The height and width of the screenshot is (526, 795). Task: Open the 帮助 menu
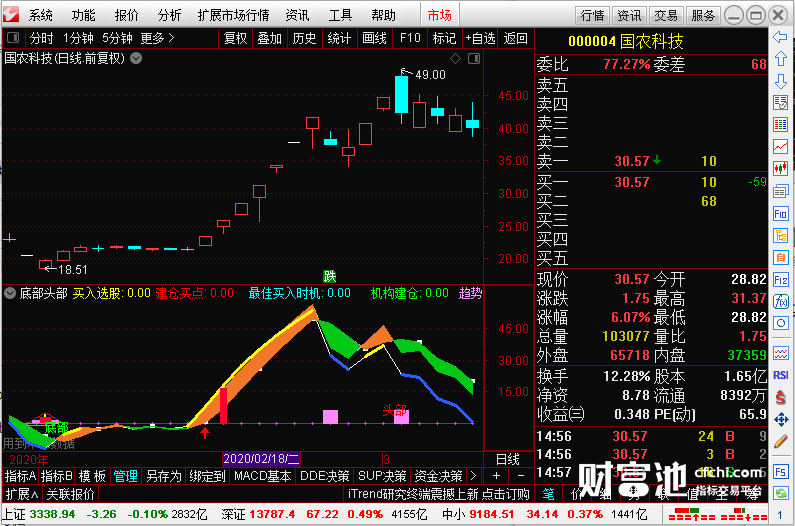click(383, 15)
